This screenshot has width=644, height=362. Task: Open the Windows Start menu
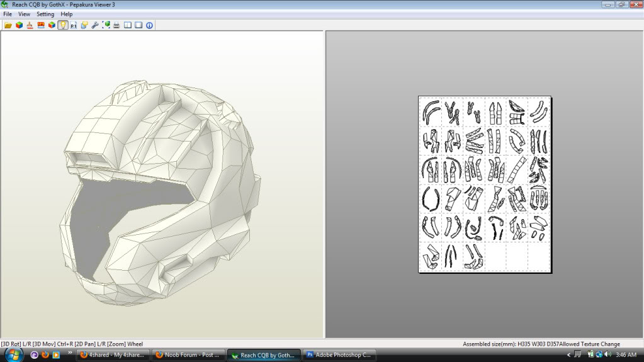[x=13, y=354]
